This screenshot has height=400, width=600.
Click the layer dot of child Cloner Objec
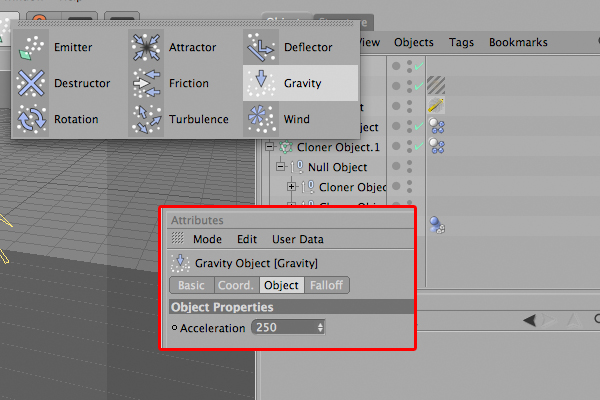[396, 186]
